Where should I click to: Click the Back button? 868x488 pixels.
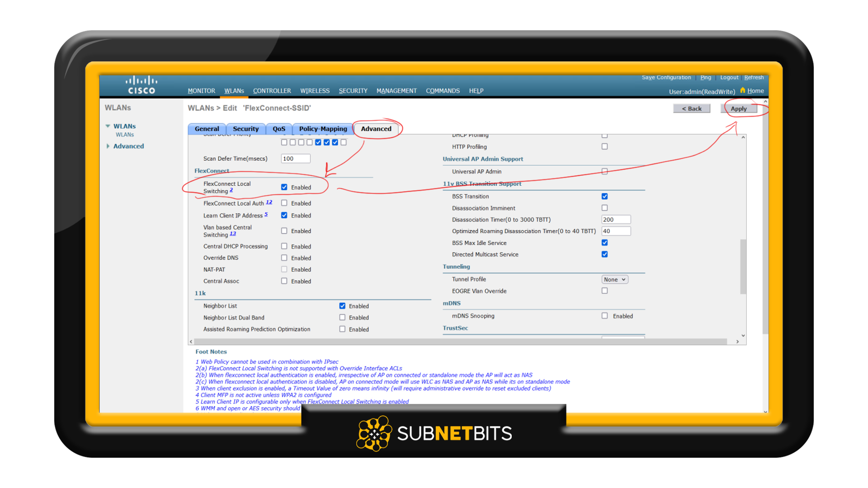692,108
